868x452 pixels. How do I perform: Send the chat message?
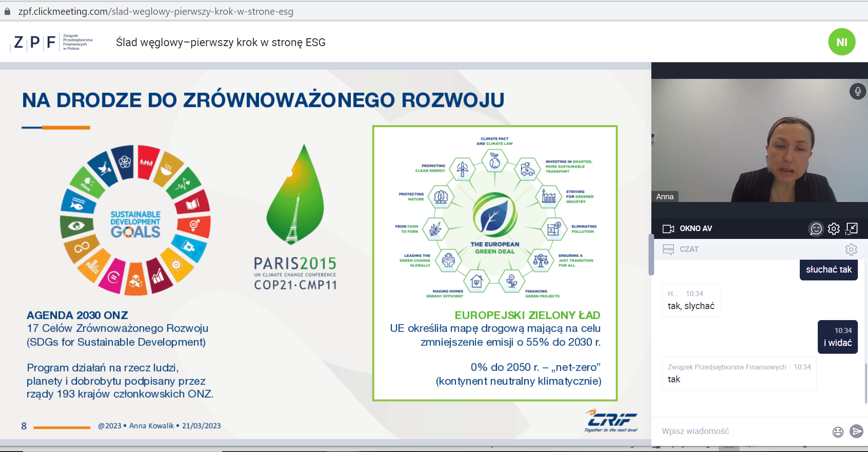pos(856,431)
